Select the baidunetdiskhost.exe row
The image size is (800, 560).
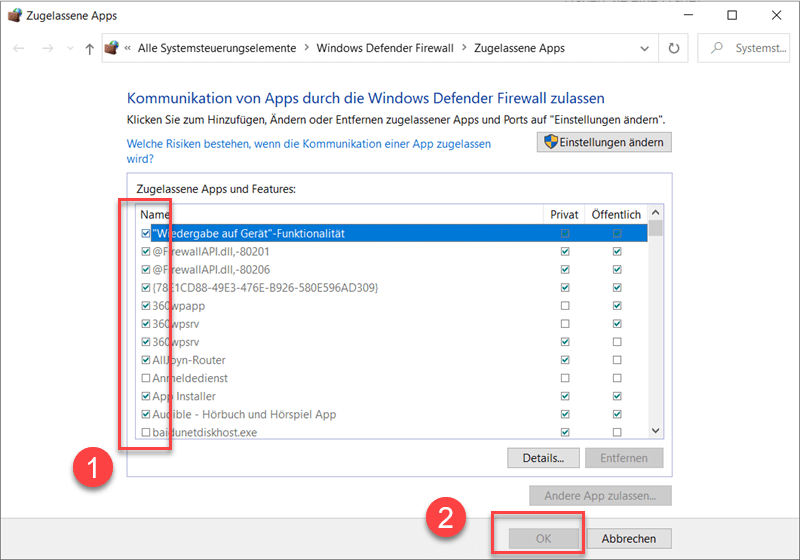(x=392, y=432)
